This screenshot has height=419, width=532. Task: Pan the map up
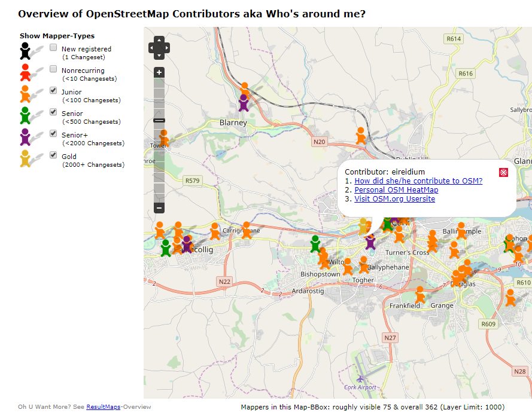(159, 40)
